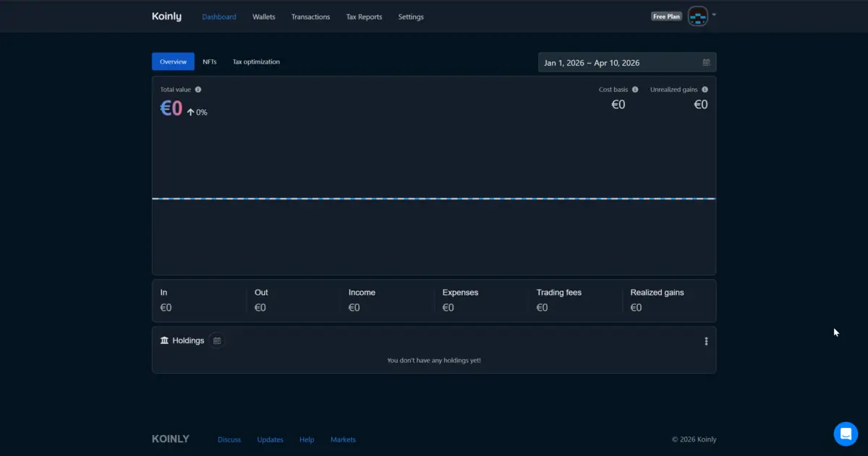Screen dimensions: 868x456
Task: Open the profile avatar menu
Action: (696, 15)
